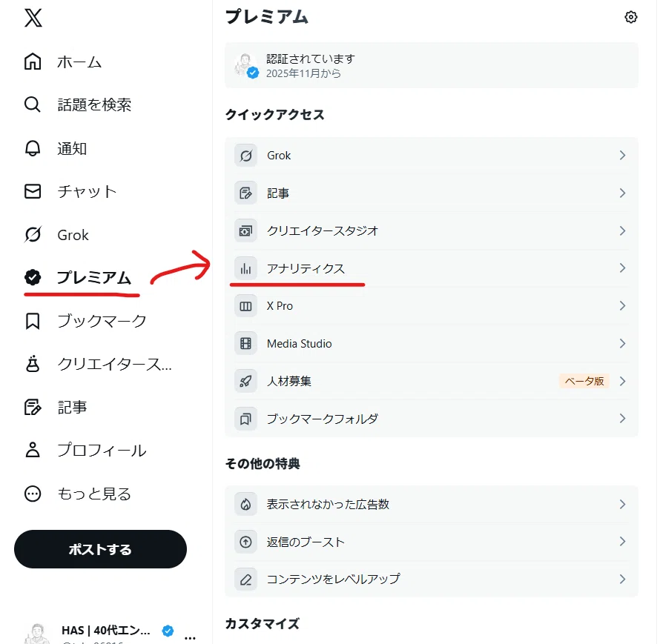Click the ホーム house icon
Image resolution: width=660 pixels, height=644 pixels.
click(33, 62)
